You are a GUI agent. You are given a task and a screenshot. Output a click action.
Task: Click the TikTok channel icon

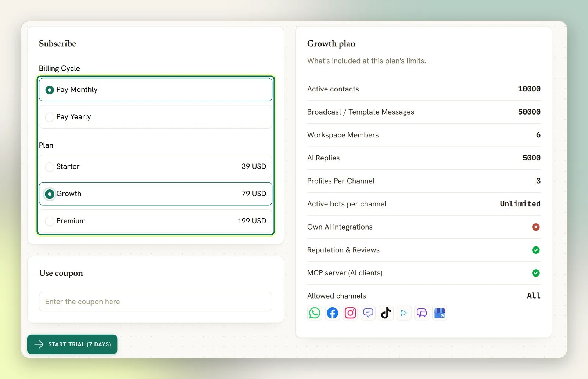pos(386,313)
